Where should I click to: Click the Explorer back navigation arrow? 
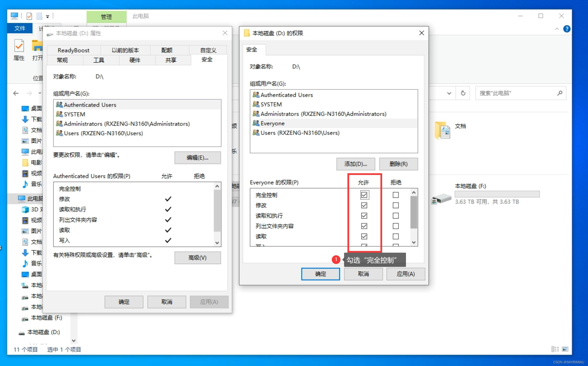click(16, 93)
